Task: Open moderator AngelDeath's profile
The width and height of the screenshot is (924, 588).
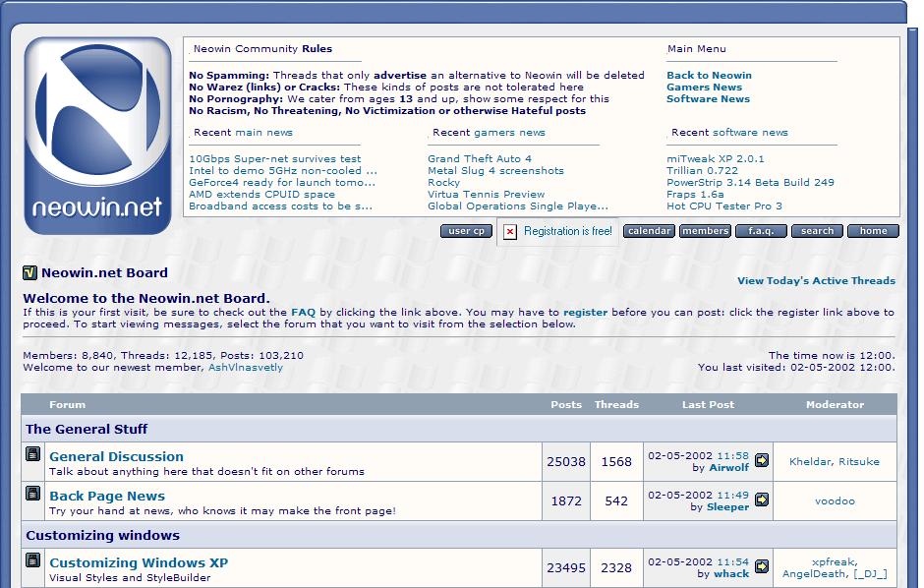Action: [814, 574]
